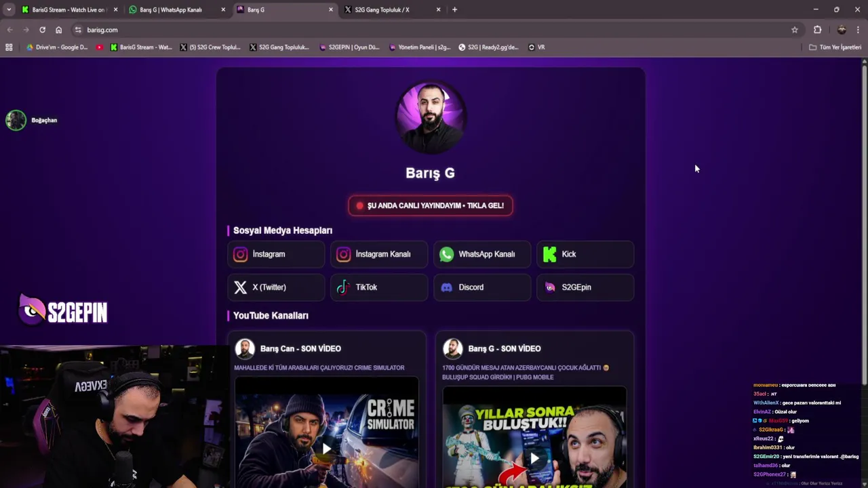Open the Yönetim Paneli bookmark

420,47
